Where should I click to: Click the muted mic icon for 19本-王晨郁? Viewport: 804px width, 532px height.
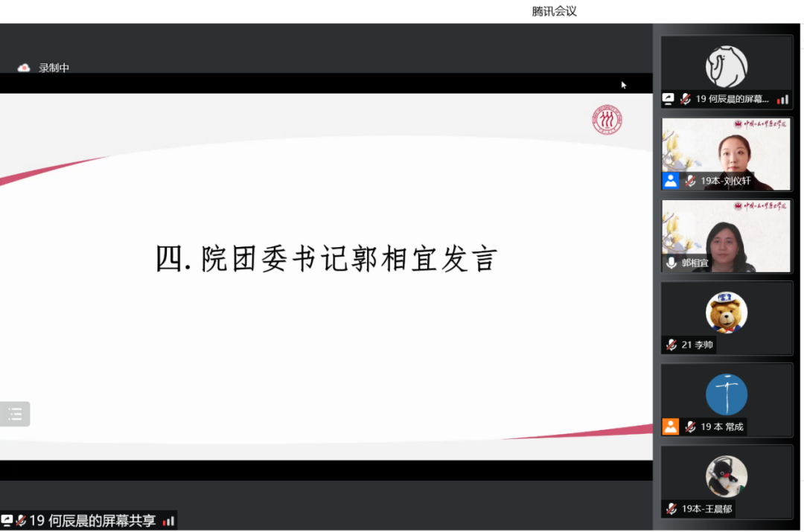click(x=671, y=509)
